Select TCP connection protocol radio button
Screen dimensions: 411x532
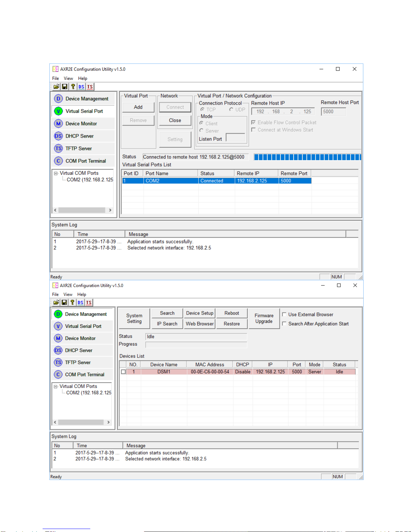tap(202, 109)
